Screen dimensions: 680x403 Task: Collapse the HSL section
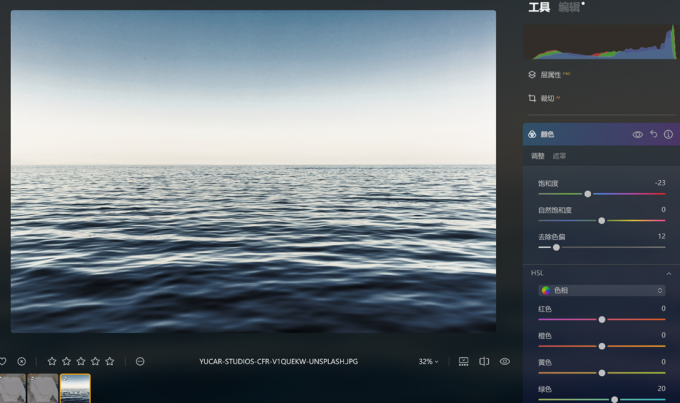click(668, 273)
